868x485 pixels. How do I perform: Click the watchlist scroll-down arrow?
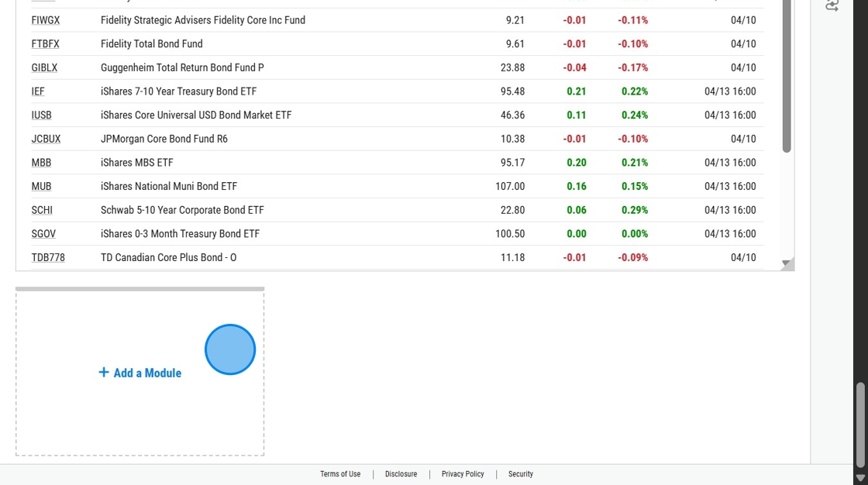[786, 263]
